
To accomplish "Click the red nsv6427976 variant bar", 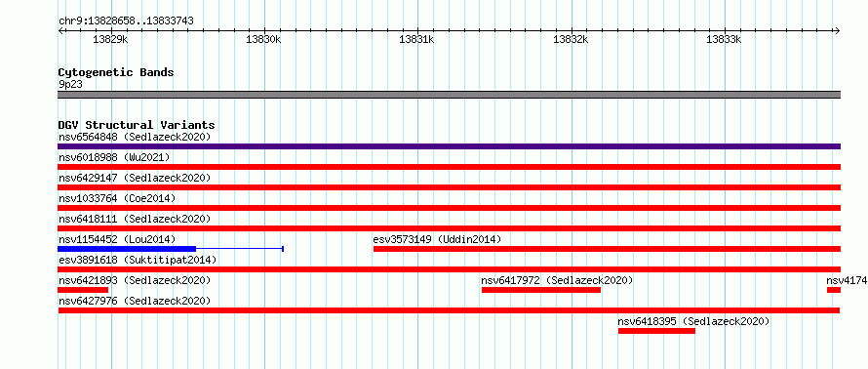I will pos(449,310).
